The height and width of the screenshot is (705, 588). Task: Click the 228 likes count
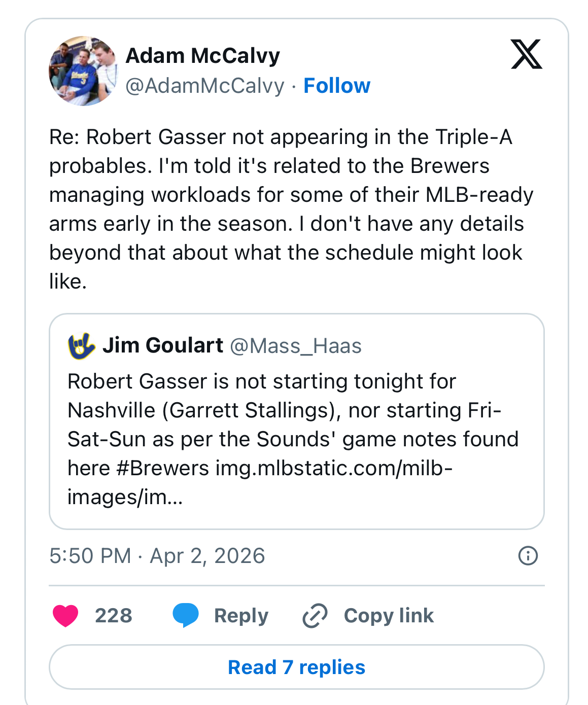(x=114, y=616)
